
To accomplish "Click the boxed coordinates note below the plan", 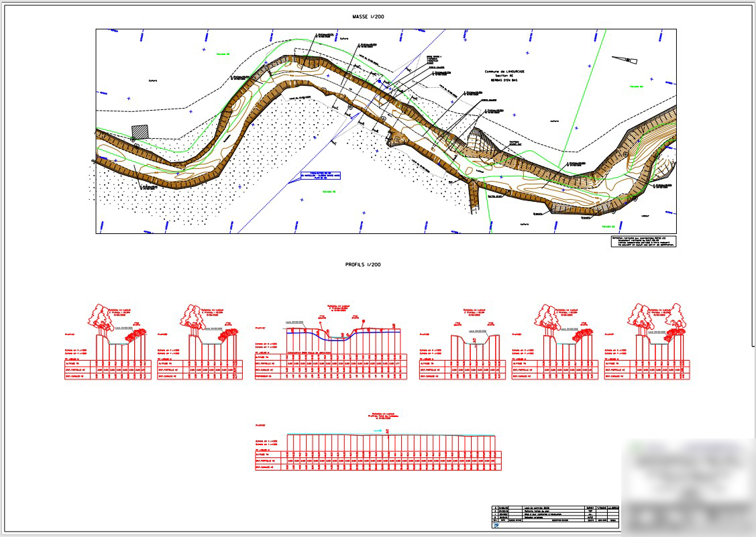I will click(643, 241).
